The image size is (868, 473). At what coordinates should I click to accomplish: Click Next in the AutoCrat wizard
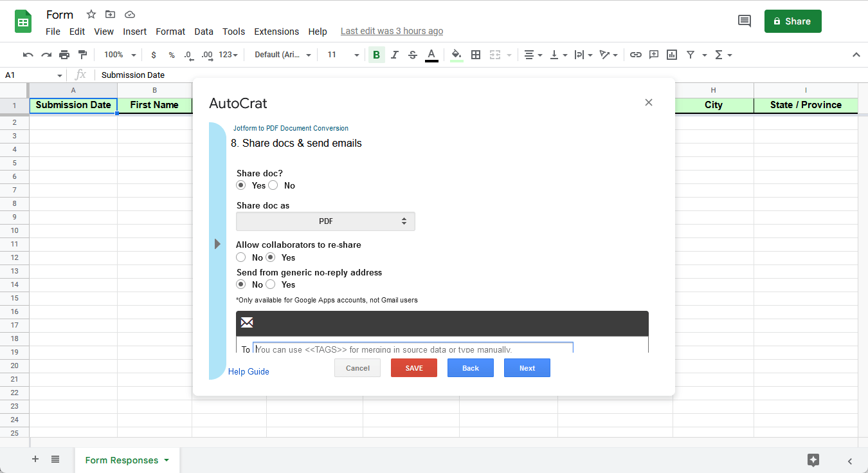527,368
